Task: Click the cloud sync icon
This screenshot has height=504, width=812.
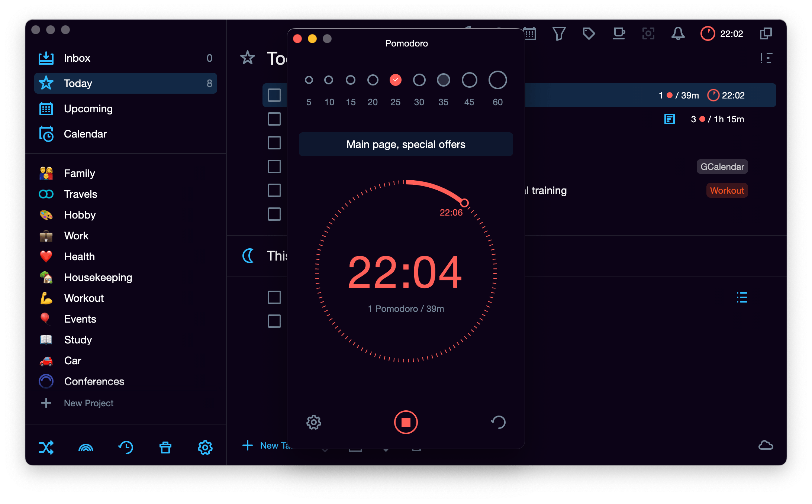Action: click(766, 445)
